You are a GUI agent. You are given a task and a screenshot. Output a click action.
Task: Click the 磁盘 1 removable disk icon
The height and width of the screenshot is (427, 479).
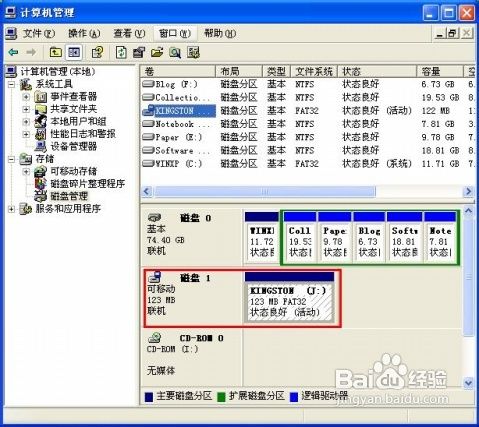pyautogui.click(x=154, y=277)
